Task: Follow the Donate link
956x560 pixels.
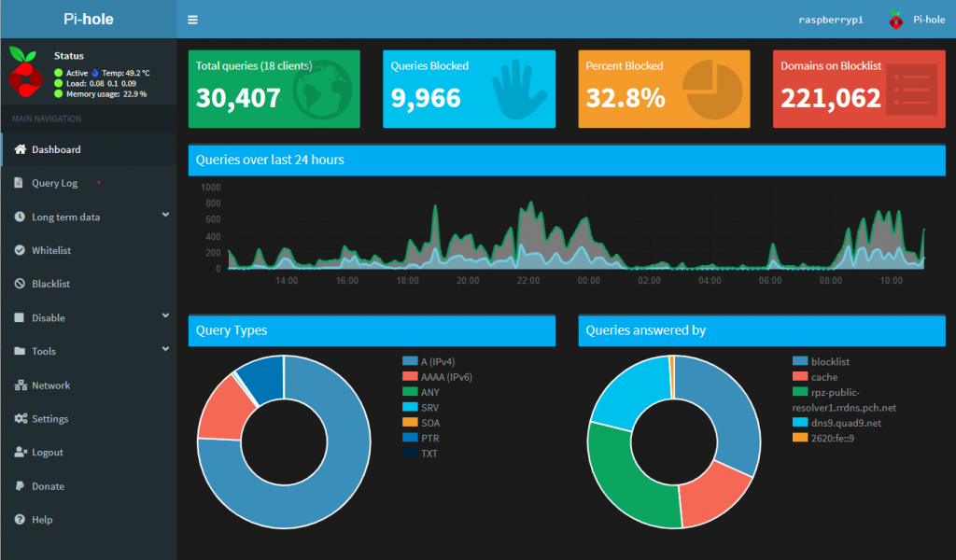Action: pos(89,485)
